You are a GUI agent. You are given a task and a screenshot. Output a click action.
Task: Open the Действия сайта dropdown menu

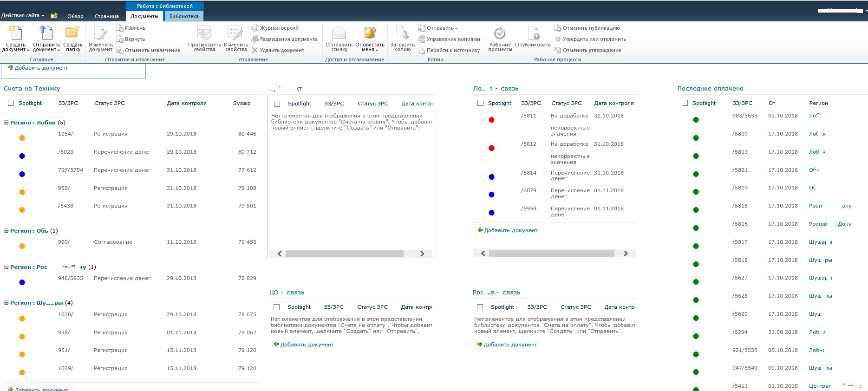[23, 15]
